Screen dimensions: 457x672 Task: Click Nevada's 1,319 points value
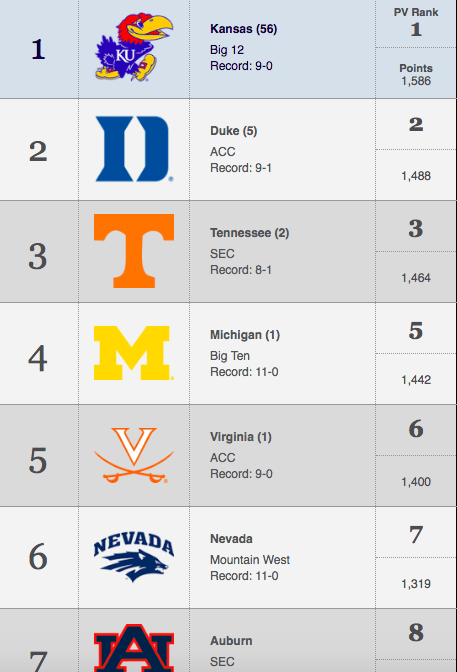(x=416, y=584)
